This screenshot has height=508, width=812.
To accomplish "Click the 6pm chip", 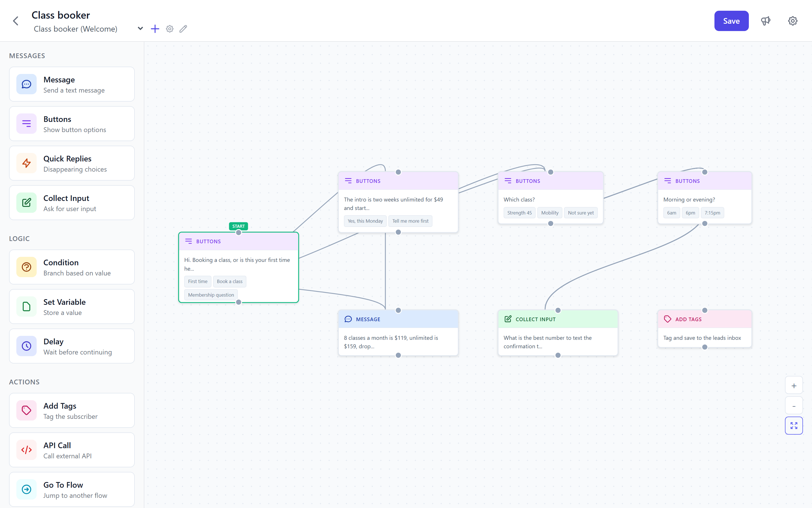I will 690,213.
